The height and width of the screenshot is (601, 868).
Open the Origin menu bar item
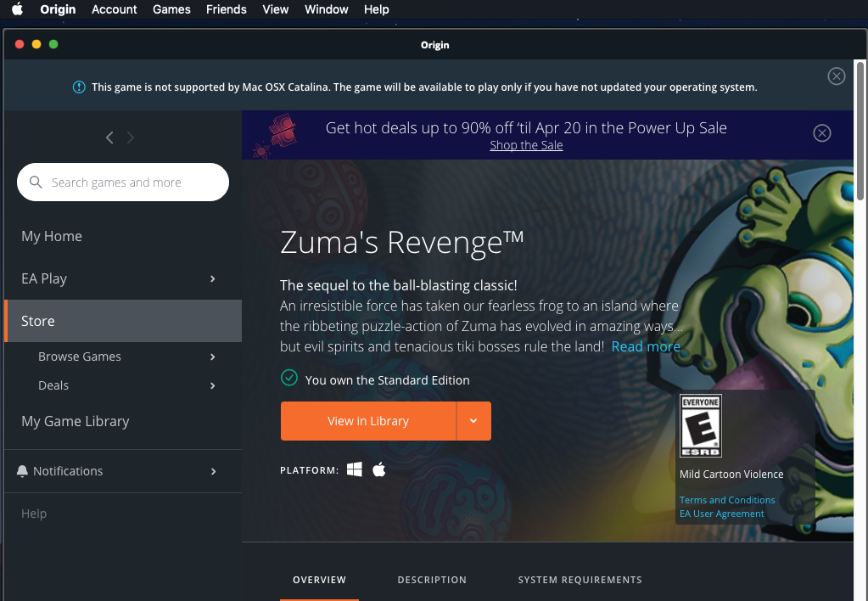click(58, 9)
